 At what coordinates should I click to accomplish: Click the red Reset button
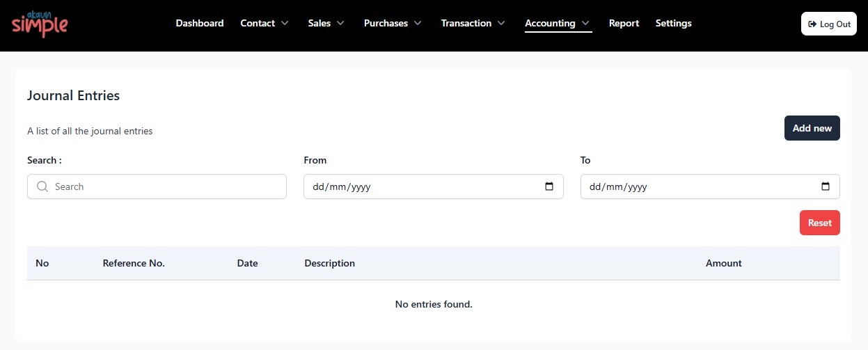(x=820, y=223)
